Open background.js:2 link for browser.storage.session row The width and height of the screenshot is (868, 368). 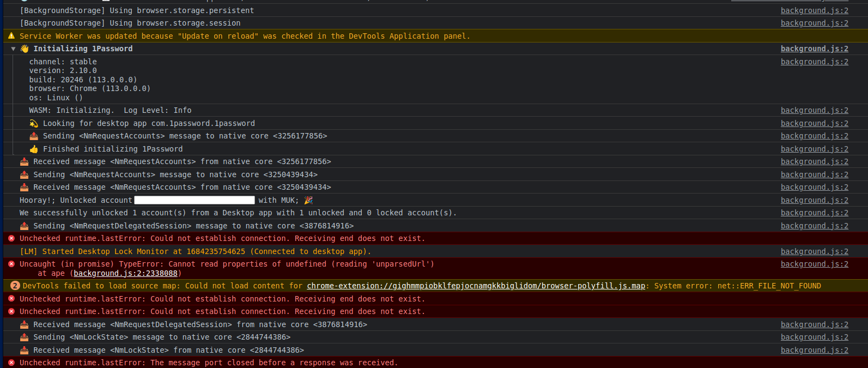tap(814, 23)
